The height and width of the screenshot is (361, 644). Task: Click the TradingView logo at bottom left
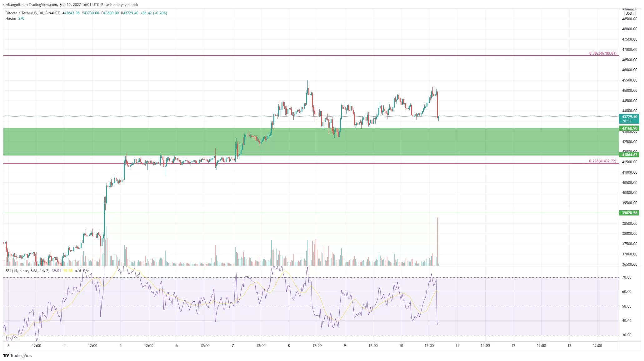(18, 355)
